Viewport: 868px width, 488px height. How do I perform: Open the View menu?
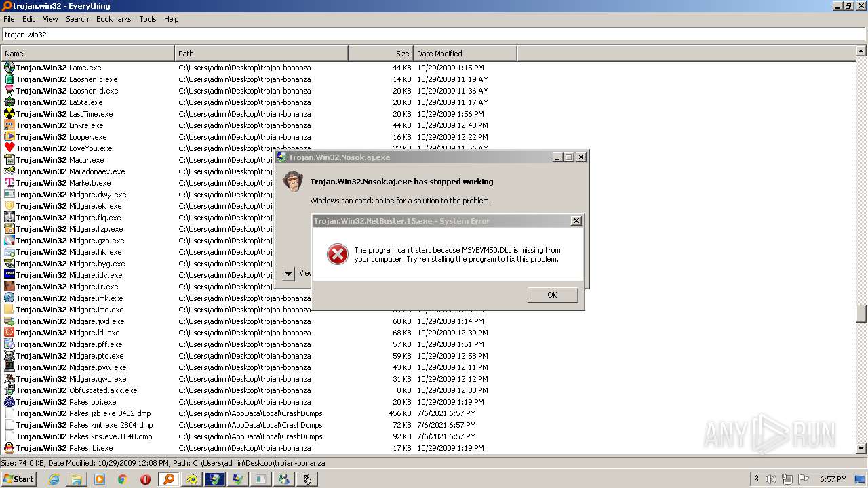50,19
